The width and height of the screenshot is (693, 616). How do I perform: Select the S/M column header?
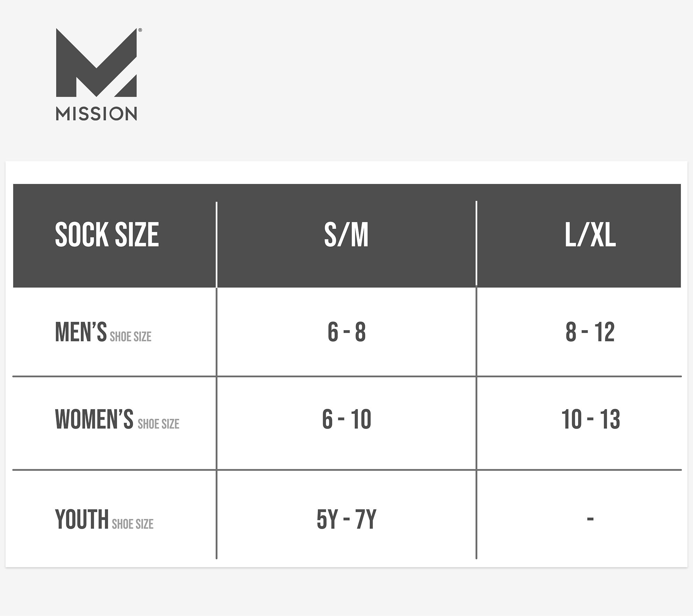[x=346, y=235]
